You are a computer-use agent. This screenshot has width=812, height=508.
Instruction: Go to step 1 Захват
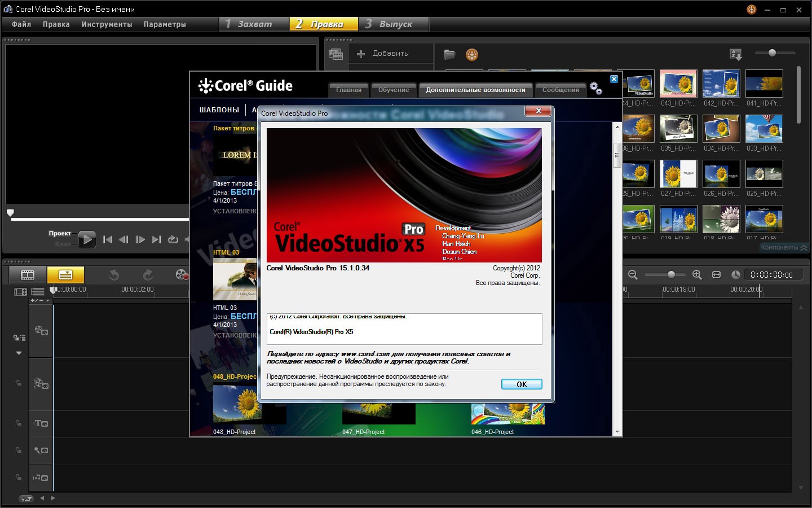253,24
